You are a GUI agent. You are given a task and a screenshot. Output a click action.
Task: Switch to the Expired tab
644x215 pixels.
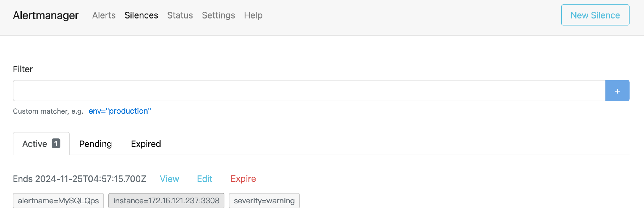(x=146, y=144)
